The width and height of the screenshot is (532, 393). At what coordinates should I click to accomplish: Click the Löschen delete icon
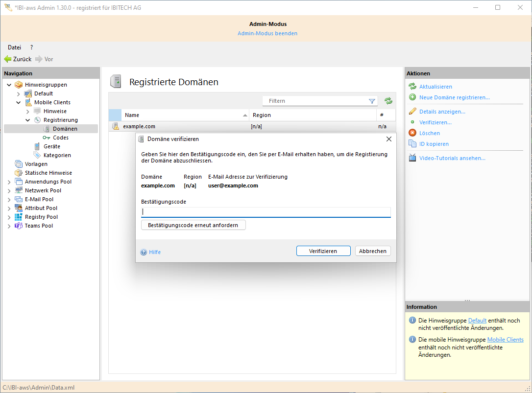(412, 133)
